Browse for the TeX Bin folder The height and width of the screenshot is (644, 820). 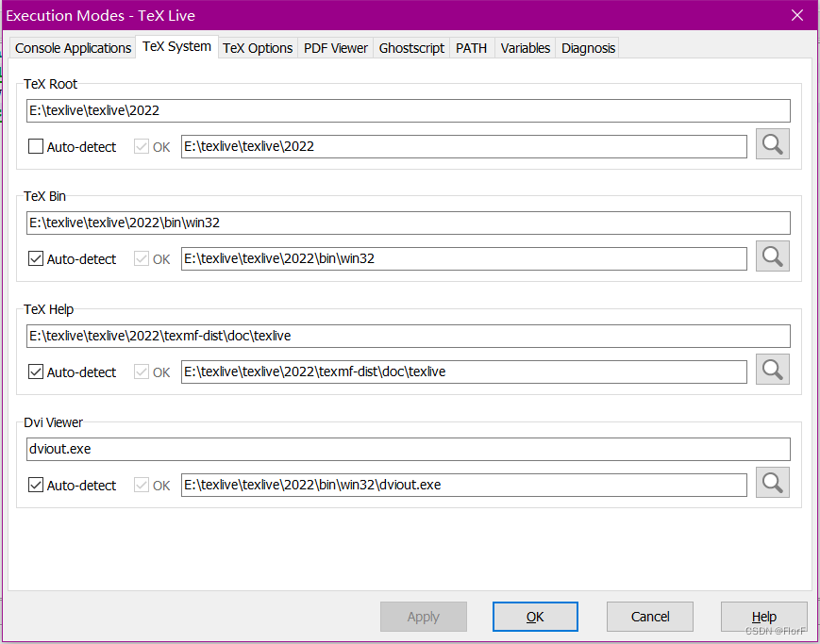[x=773, y=256]
